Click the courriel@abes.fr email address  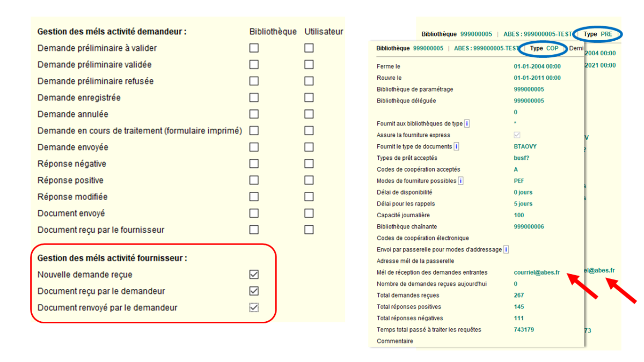[537, 272]
